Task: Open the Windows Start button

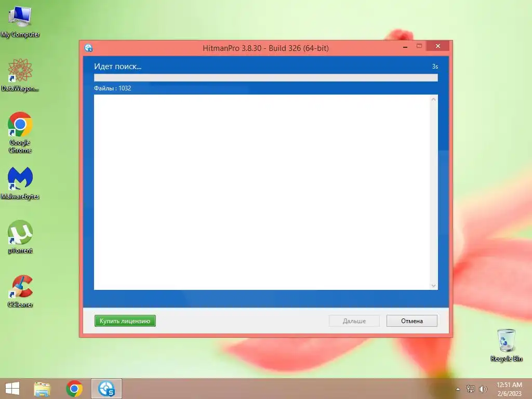Action: click(x=12, y=389)
